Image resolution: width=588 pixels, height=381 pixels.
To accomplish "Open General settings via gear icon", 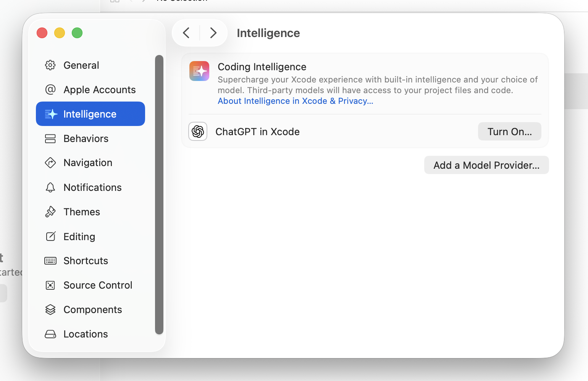I will click(50, 65).
